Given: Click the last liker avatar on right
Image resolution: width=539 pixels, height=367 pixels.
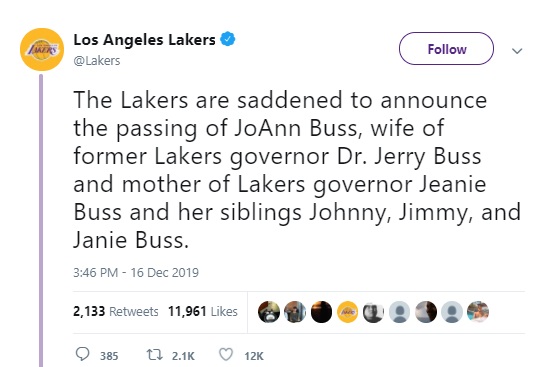Looking at the screenshot, I should pos(478,312).
